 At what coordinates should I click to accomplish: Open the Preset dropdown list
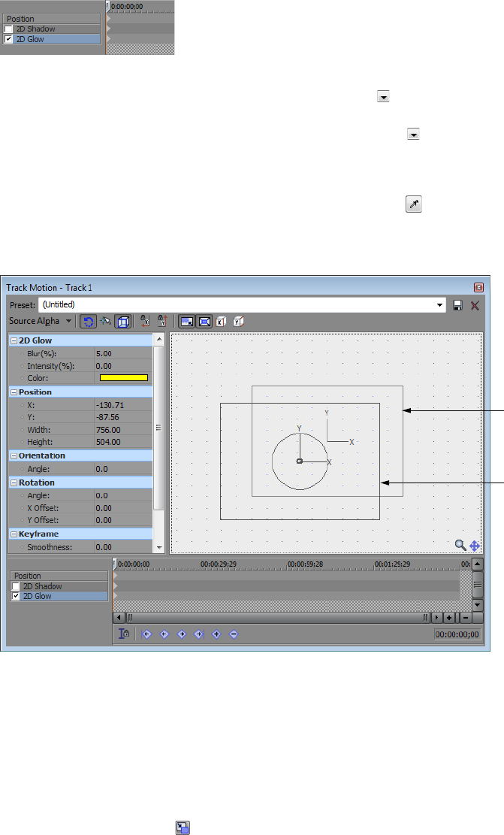pos(439,305)
